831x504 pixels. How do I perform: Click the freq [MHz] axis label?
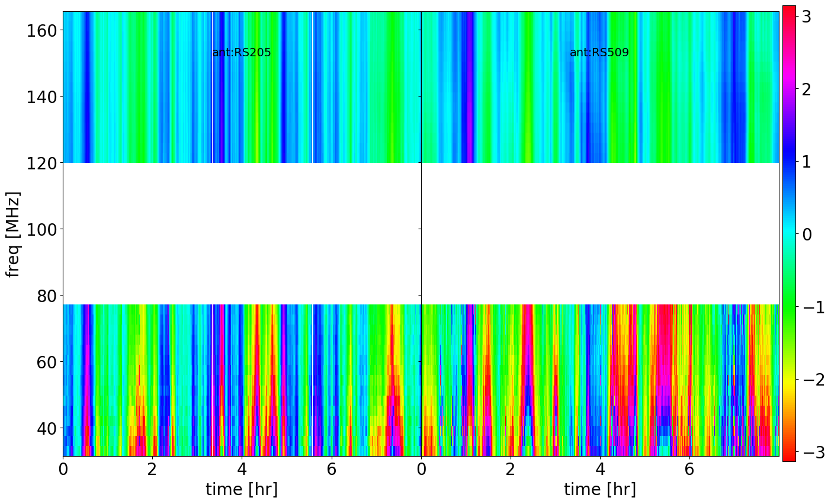pos(13,234)
